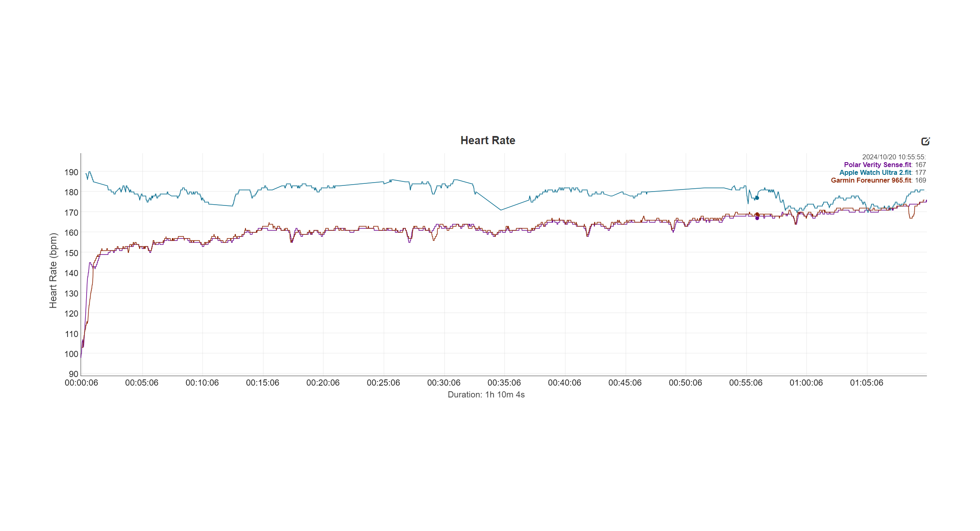Click the 00:35:06 x-axis tick label
Viewport: 980px width, 531px height.
coord(504,383)
